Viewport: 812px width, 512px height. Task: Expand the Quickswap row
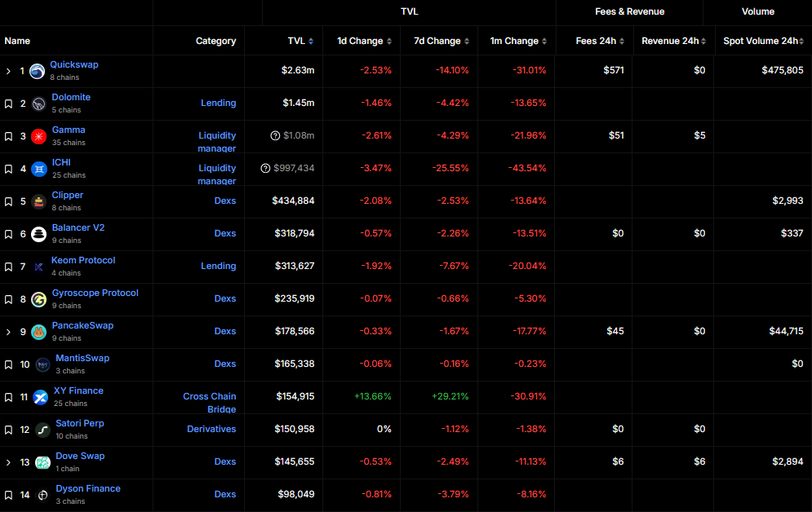pos(8,72)
